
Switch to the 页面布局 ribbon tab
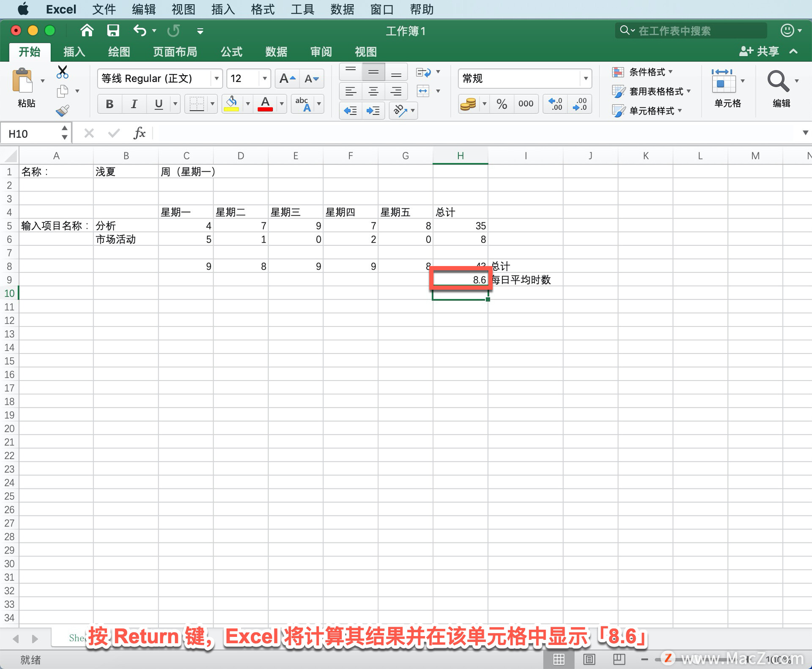click(x=175, y=52)
